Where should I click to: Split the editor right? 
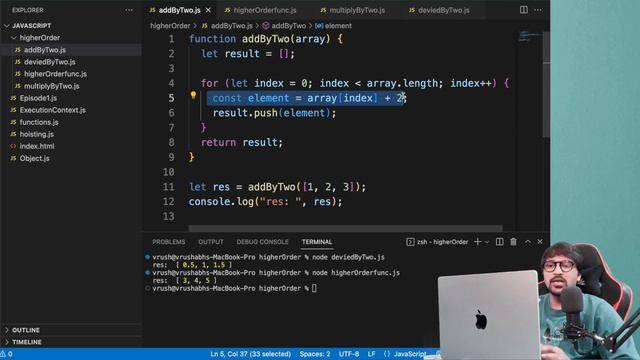click(x=524, y=10)
